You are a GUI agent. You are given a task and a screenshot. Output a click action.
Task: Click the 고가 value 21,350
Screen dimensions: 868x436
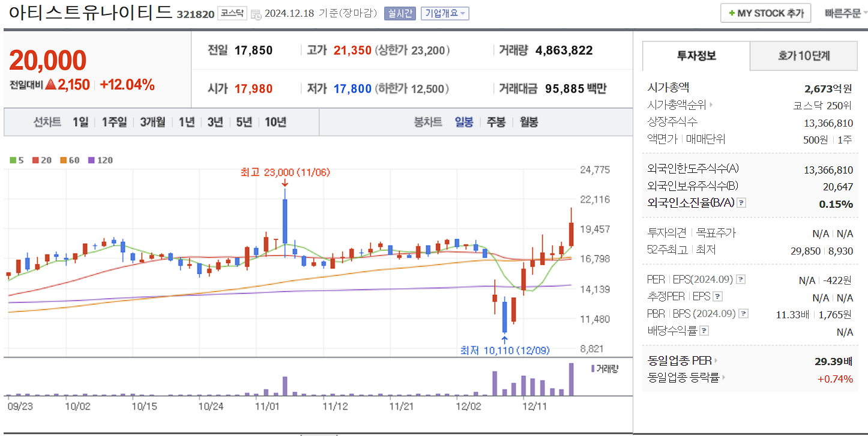(x=352, y=50)
